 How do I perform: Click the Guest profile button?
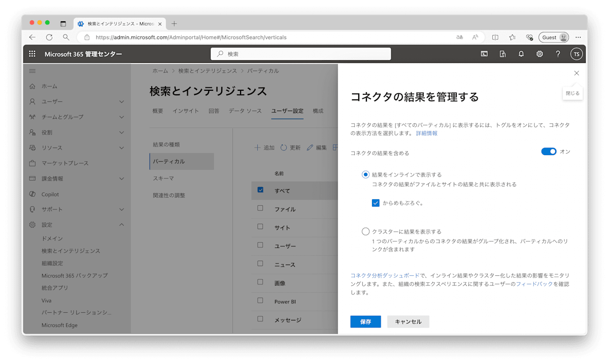click(x=554, y=37)
